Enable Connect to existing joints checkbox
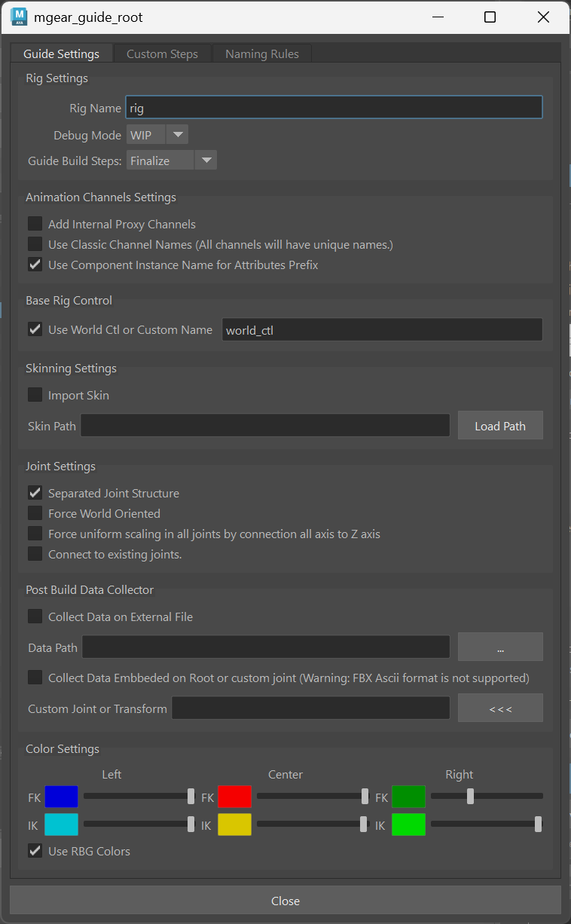Viewport: 571px width, 924px height. (x=35, y=554)
